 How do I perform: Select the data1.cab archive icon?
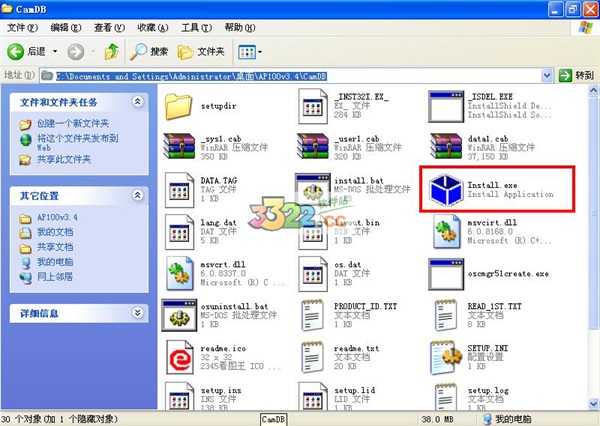click(x=446, y=147)
